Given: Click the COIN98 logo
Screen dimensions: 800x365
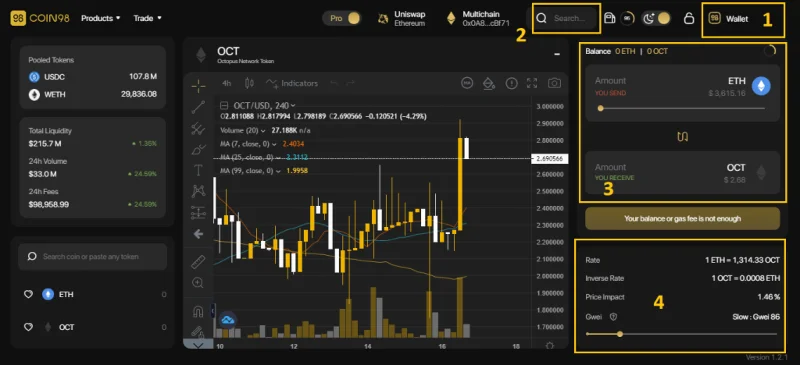Looking at the screenshot, I should 41,18.
